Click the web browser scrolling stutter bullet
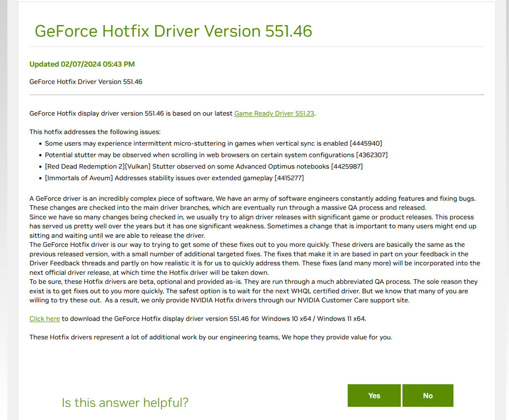The width and height of the screenshot is (509, 420). click(216, 155)
